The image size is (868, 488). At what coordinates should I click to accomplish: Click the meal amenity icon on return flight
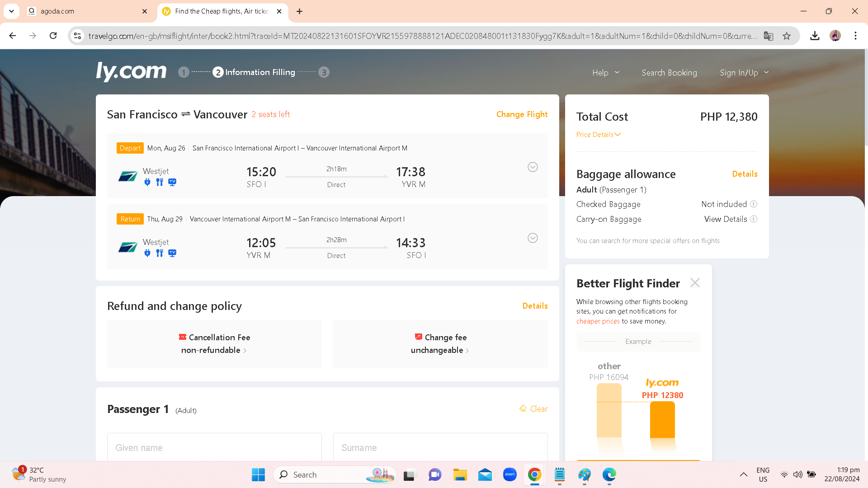[160, 253]
